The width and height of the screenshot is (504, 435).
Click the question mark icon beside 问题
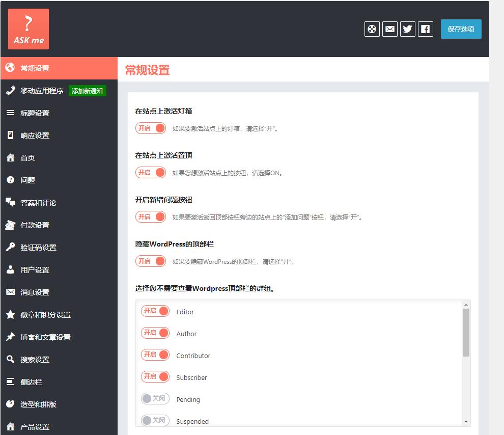point(10,180)
